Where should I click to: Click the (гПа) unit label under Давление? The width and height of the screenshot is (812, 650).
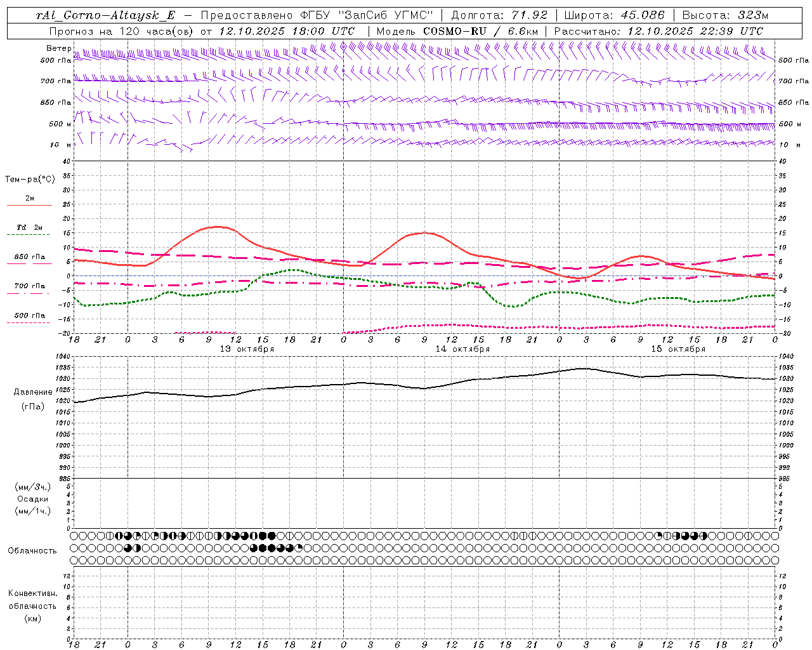click(x=33, y=407)
